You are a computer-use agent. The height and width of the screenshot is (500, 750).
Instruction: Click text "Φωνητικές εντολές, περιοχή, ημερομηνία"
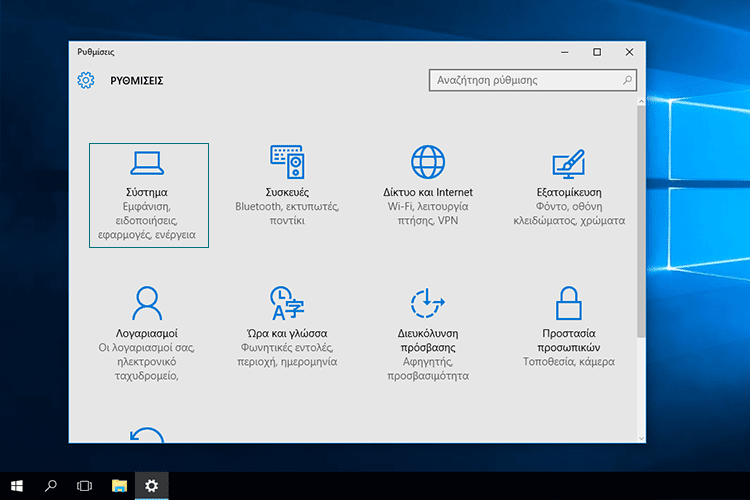pyautogui.click(x=287, y=355)
